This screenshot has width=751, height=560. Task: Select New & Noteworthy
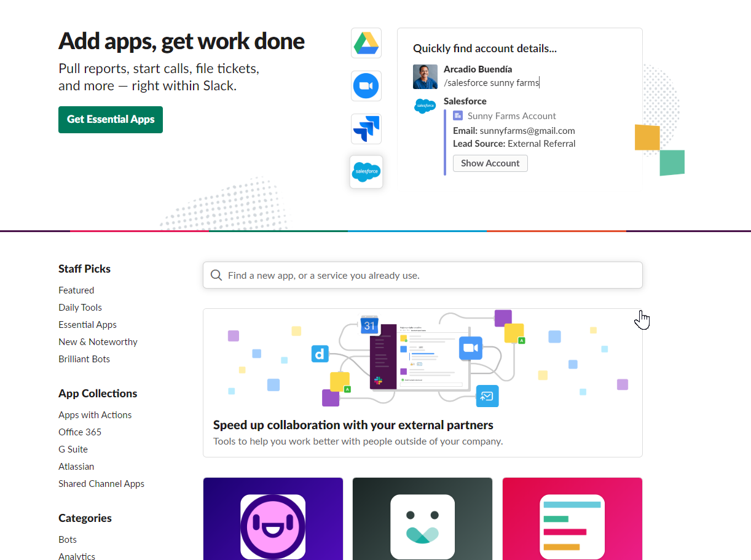tap(98, 342)
